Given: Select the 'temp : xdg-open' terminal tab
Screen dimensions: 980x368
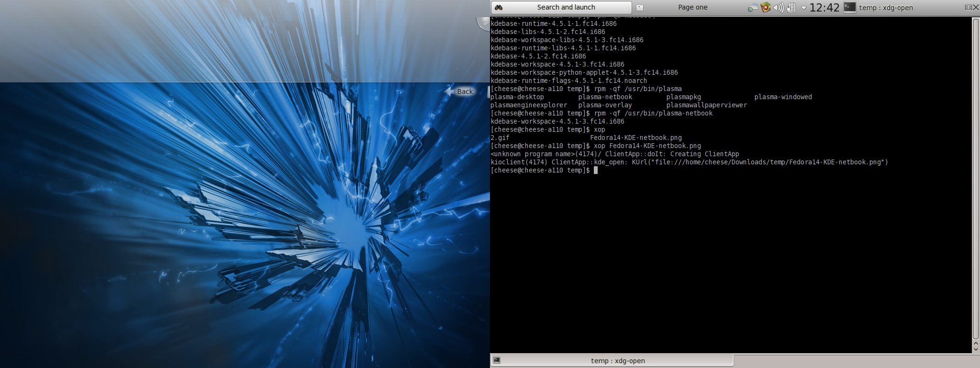Looking at the screenshot, I should coord(612,360).
